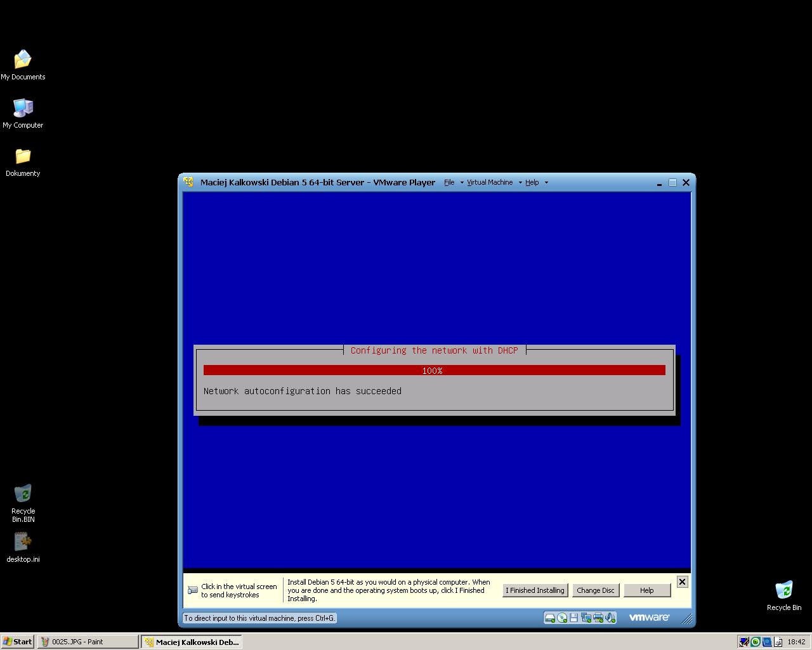Click the window resize grip of VMware Player

point(686,618)
